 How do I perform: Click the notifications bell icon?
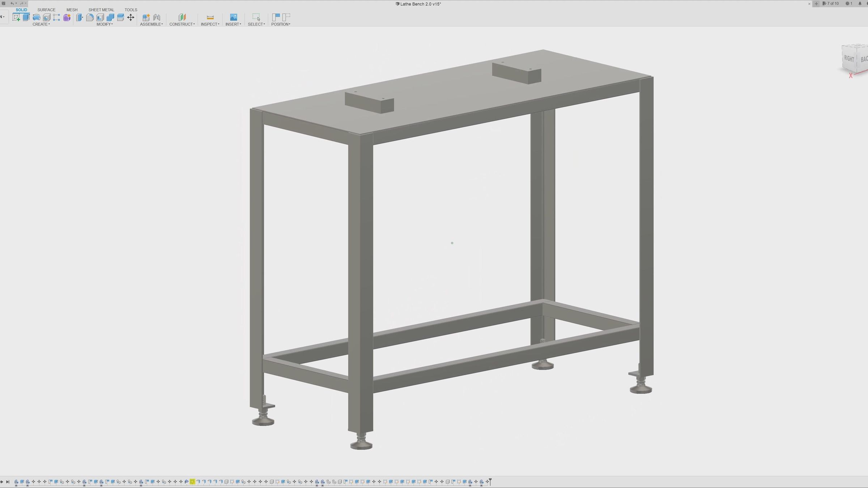tap(860, 4)
